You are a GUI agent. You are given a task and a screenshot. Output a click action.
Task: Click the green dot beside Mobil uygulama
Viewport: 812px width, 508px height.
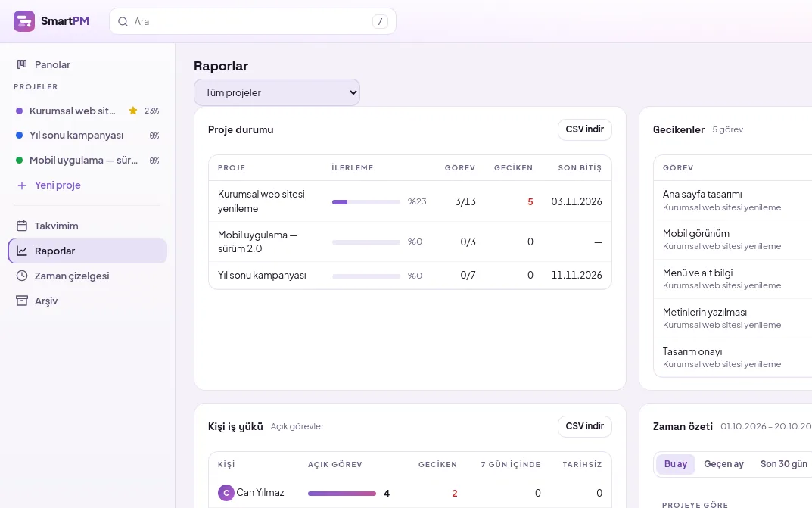point(19,160)
